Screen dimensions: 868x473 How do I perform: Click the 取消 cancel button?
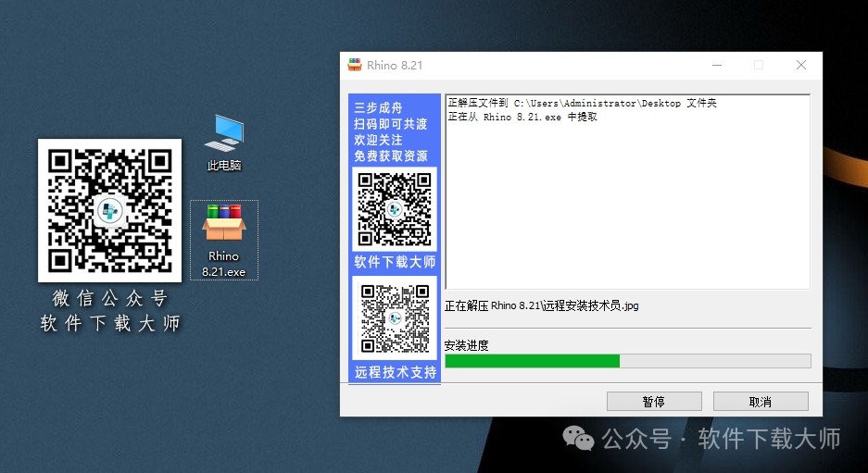coord(761,401)
